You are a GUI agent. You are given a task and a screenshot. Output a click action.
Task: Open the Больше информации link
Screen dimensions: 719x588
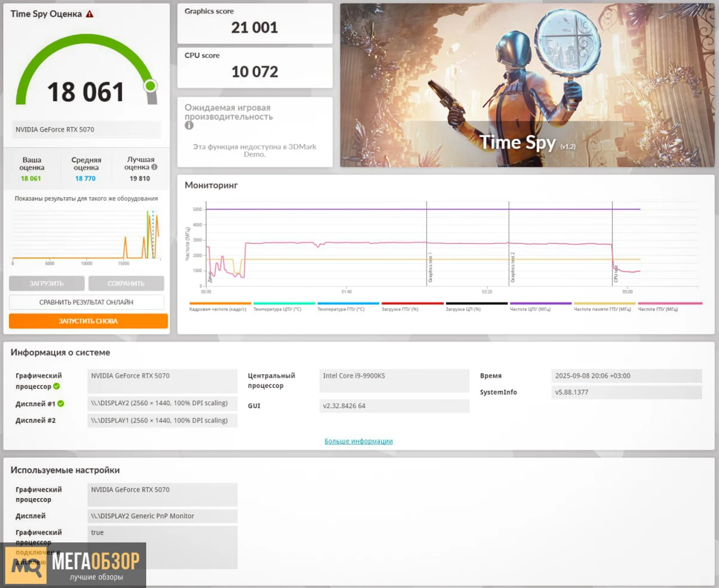(358, 441)
